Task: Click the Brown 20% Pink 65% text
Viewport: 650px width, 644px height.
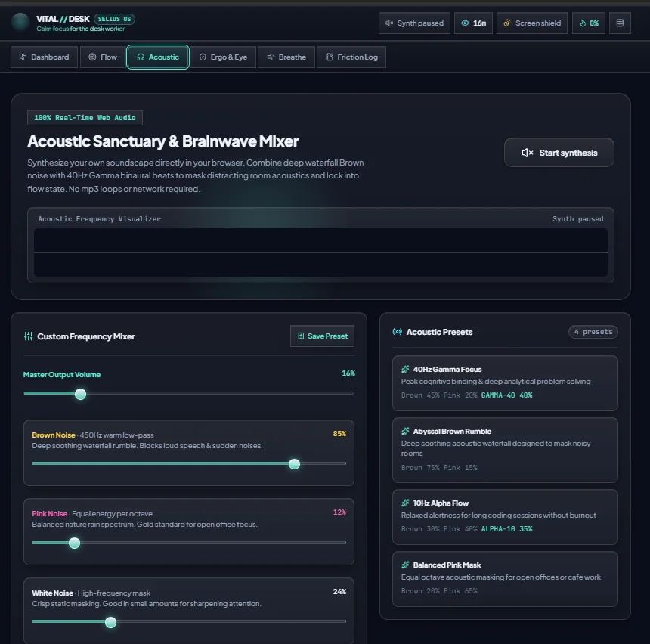Action: click(439, 591)
